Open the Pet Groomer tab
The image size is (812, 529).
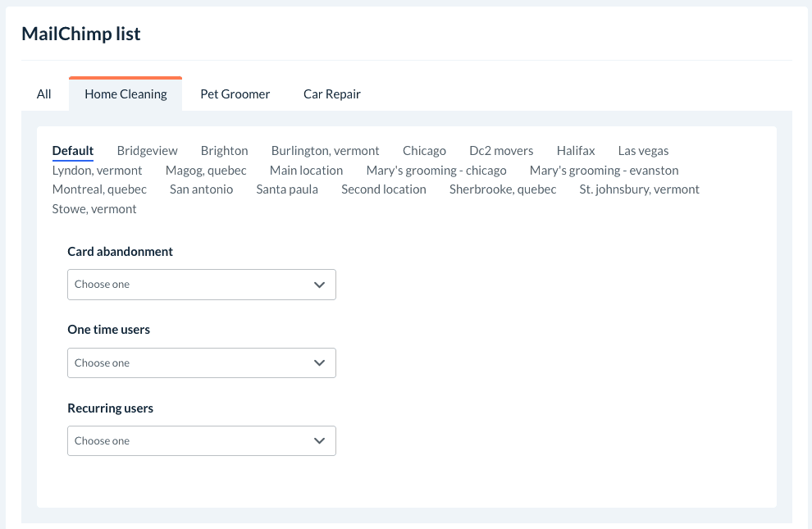tap(235, 93)
